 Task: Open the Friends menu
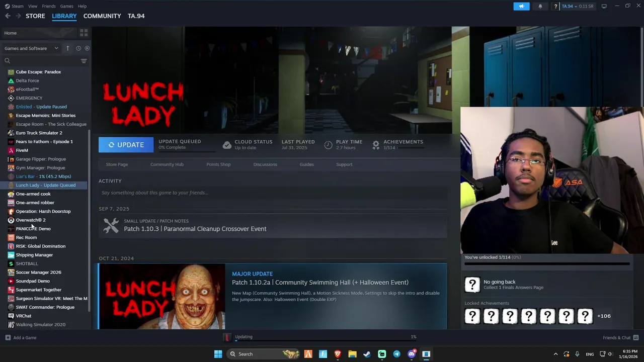point(49,6)
